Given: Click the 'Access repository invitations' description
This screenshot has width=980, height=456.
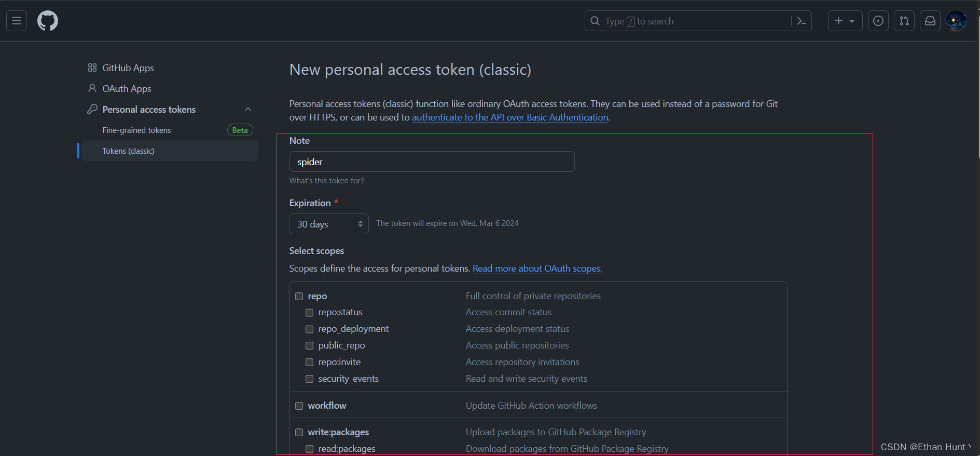Looking at the screenshot, I should (522, 362).
